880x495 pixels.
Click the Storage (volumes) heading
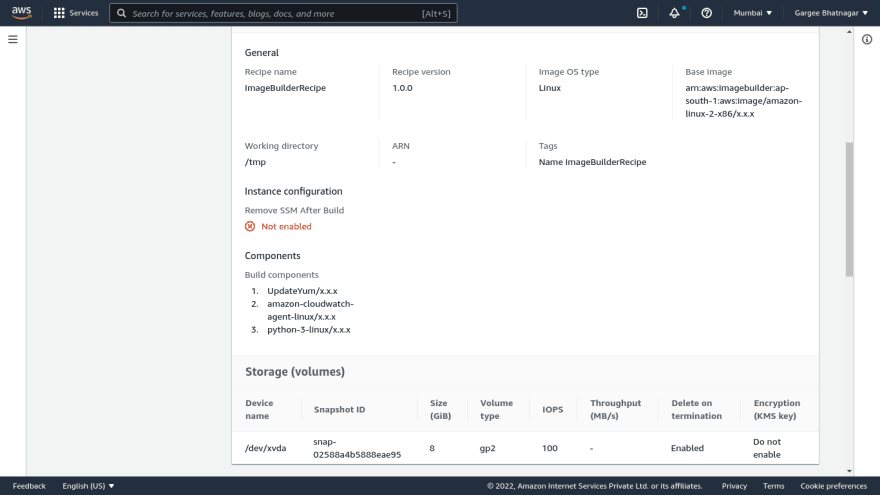(295, 372)
